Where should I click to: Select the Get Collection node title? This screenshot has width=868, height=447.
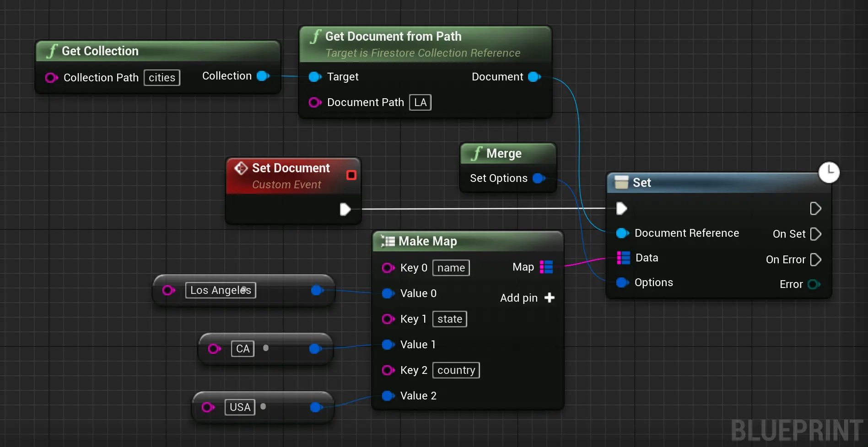point(100,51)
